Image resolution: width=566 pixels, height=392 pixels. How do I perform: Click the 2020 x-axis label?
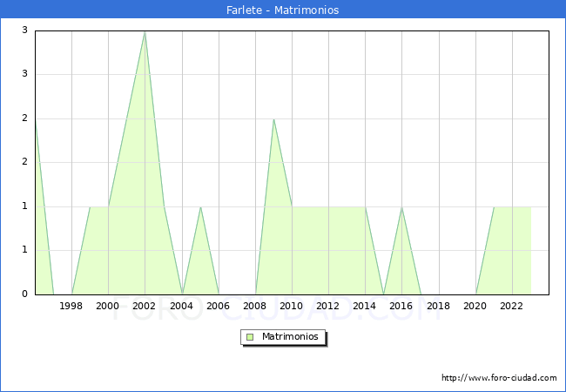475,306
